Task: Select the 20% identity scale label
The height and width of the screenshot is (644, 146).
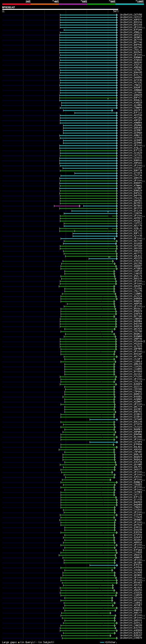Action: click(28, 2)
